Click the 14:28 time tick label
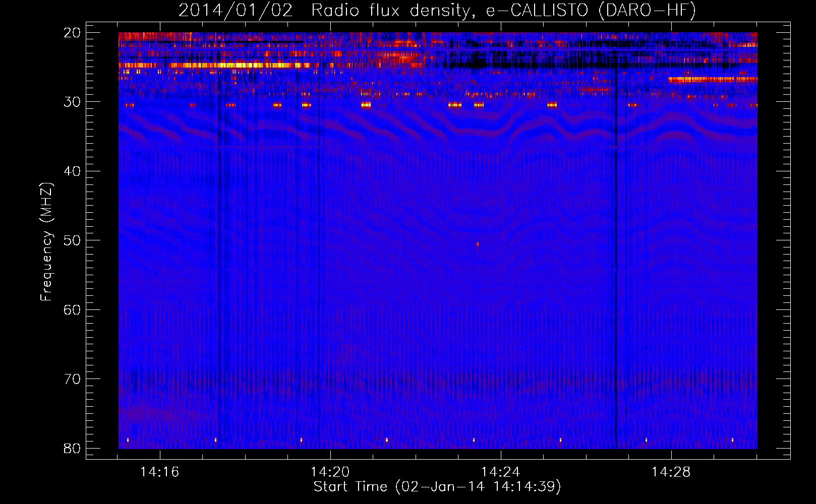This screenshot has width=816, height=504. (x=671, y=472)
